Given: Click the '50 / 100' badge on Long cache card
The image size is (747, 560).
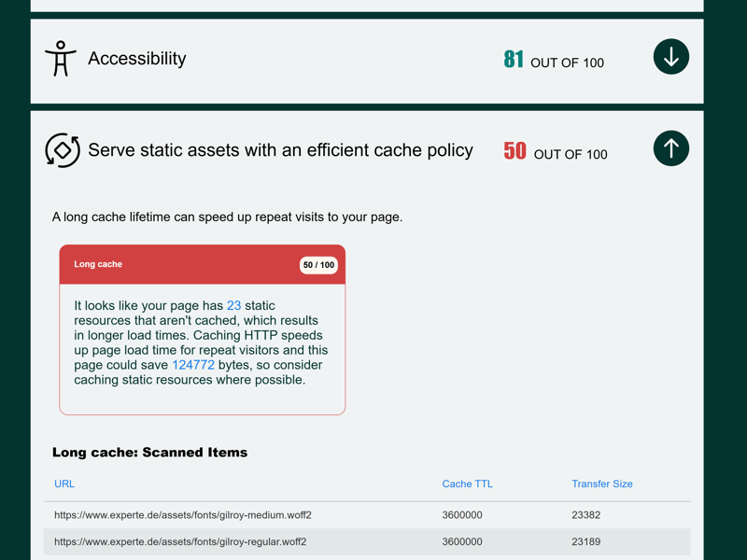Looking at the screenshot, I should point(318,265).
